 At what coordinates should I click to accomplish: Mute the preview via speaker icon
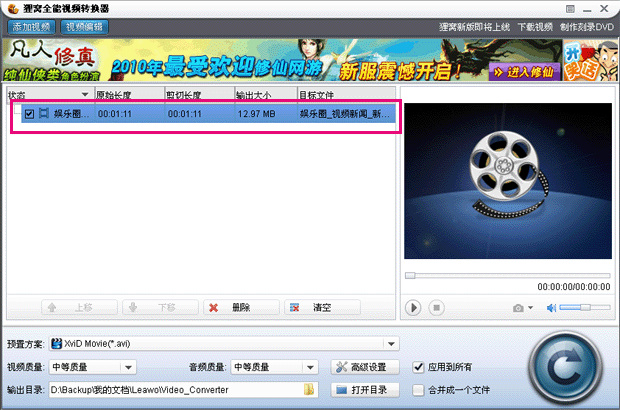pyautogui.click(x=551, y=308)
